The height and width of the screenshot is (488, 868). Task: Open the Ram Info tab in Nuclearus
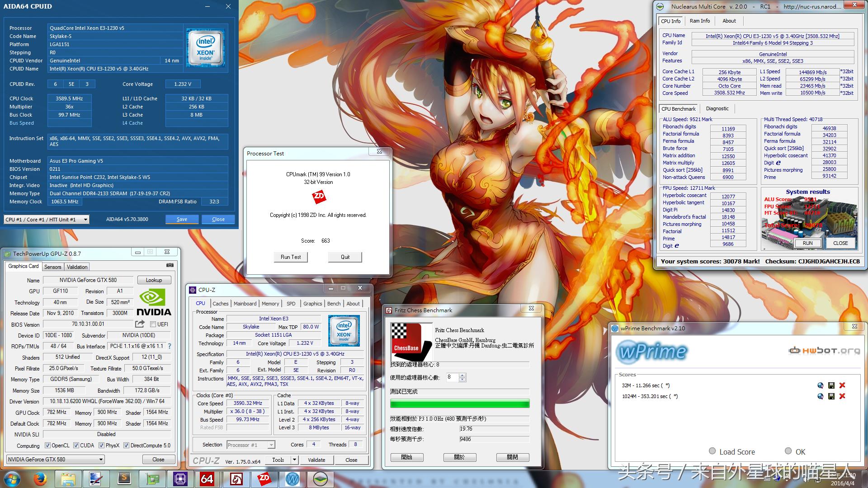point(699,21)
